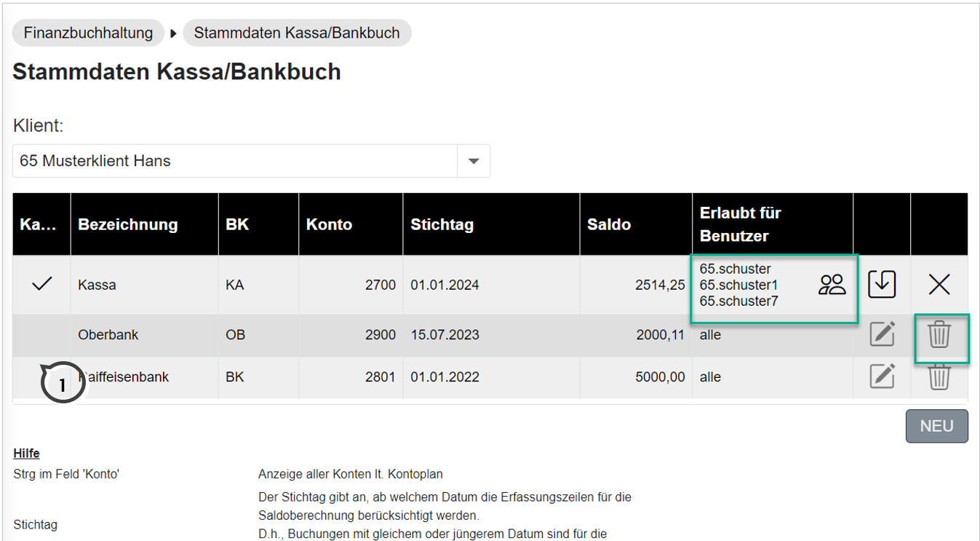Screen dimensions: 980x541
Task: Click the Saldo column header
Action: pos(609,224)
